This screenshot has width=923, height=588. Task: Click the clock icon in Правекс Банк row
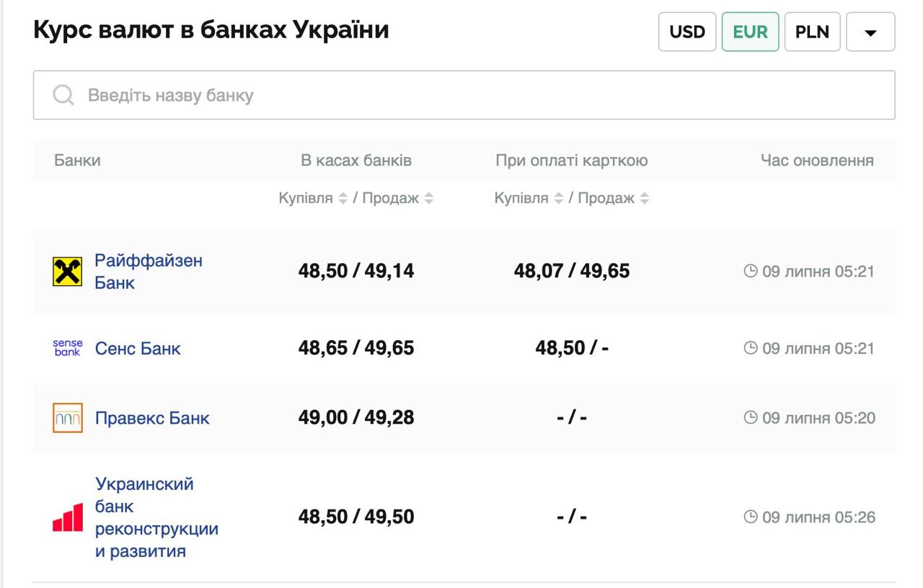tap(752, 416)
